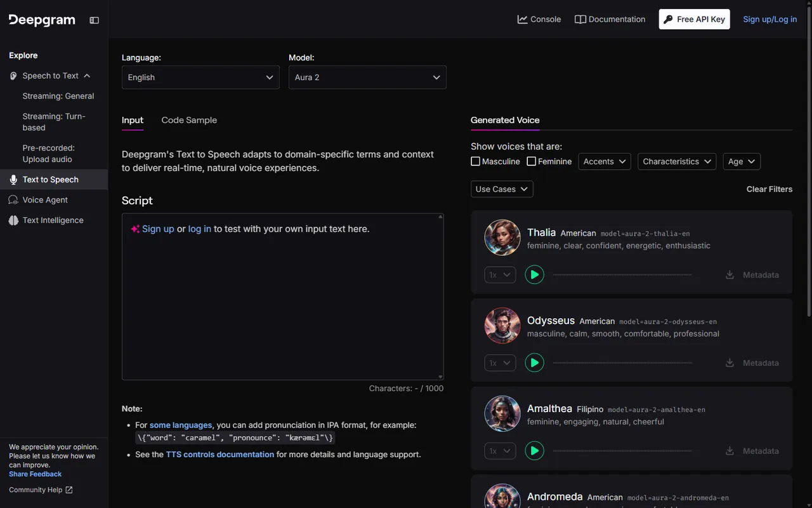Collapse the sidebar with the panel icon
The width and height of the screenshot is (812, 508).
coord(94,20)
